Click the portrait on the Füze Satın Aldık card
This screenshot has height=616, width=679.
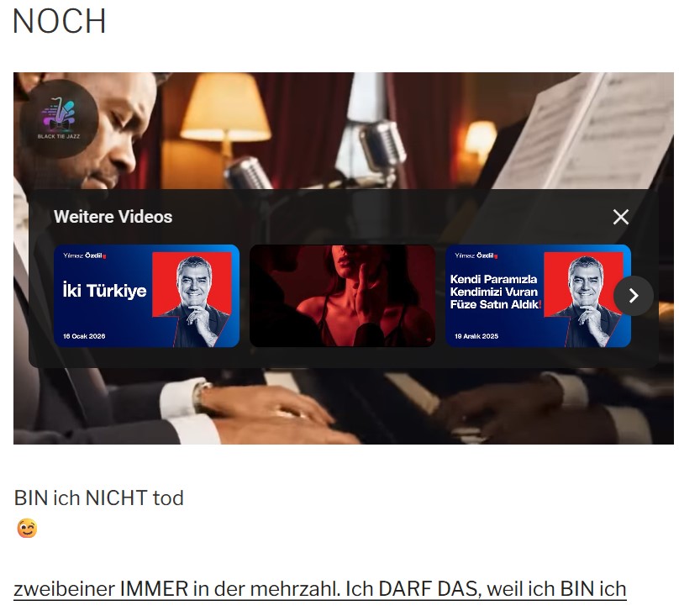coord(587,301)
